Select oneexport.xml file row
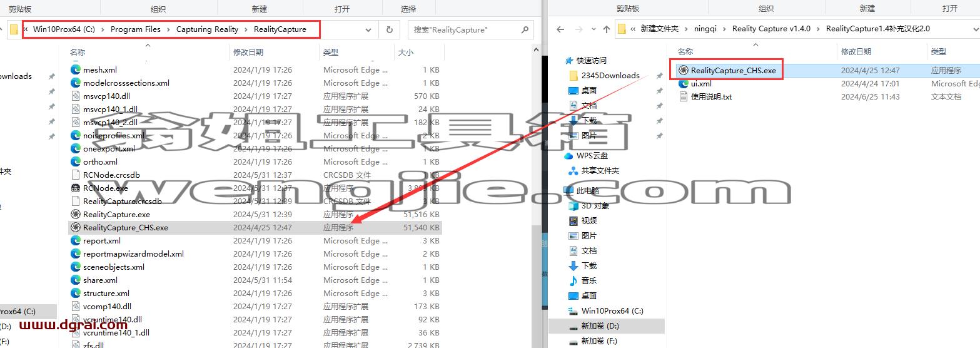 [x=255, y=148]
